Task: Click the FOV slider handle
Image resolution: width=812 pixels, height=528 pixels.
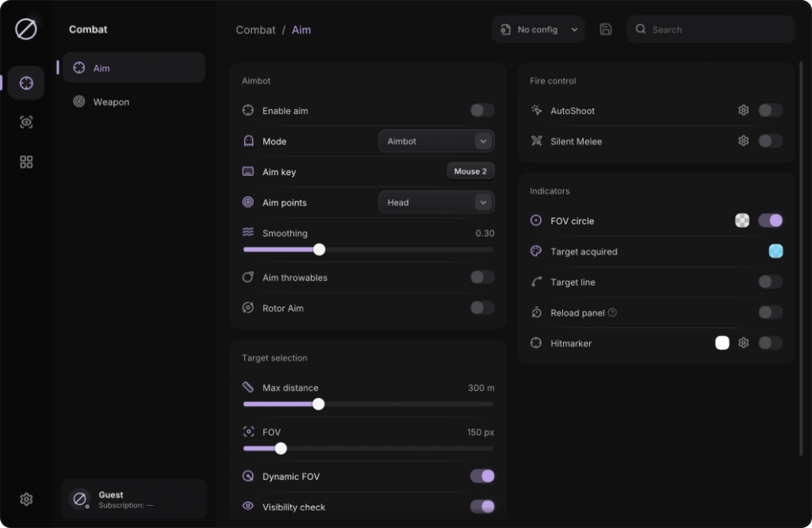Action: point(281,448)
